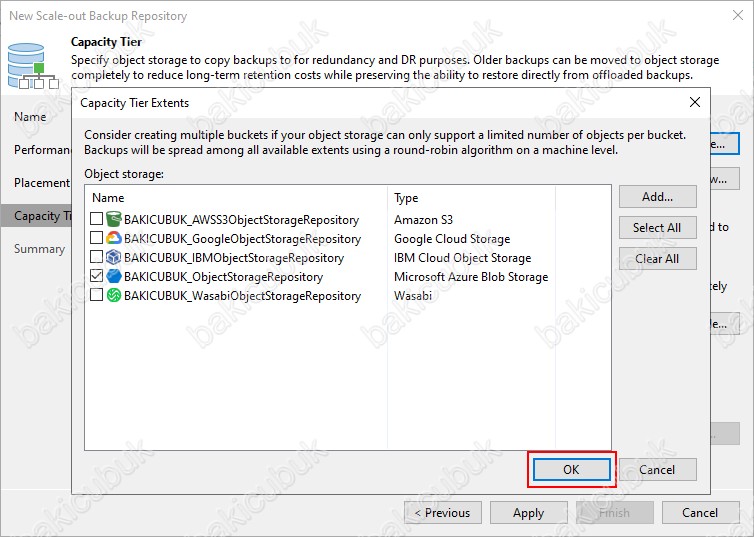Image resolution: width=754 pixels, height=537 pixels.
Task: Select BAKICUBUK_GoogleObjectStorageRepository name text
Action: click(x=242, y=239)
